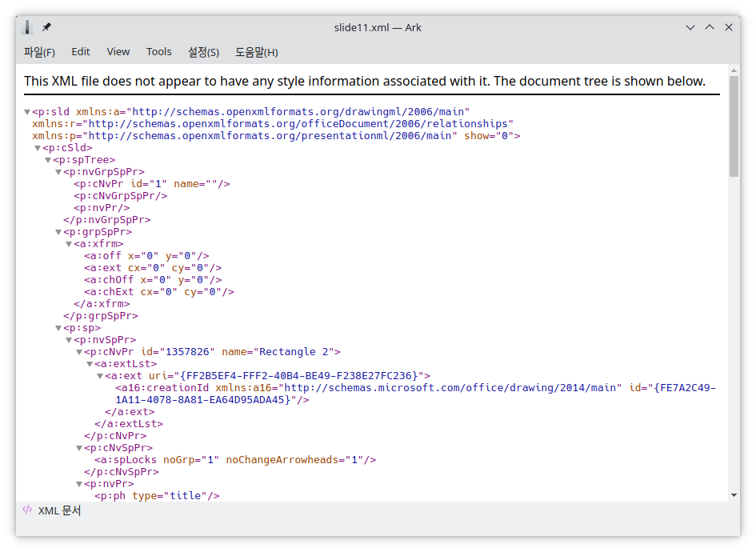
Task: Collapse the a:extLst node
Action: (90, 364)
